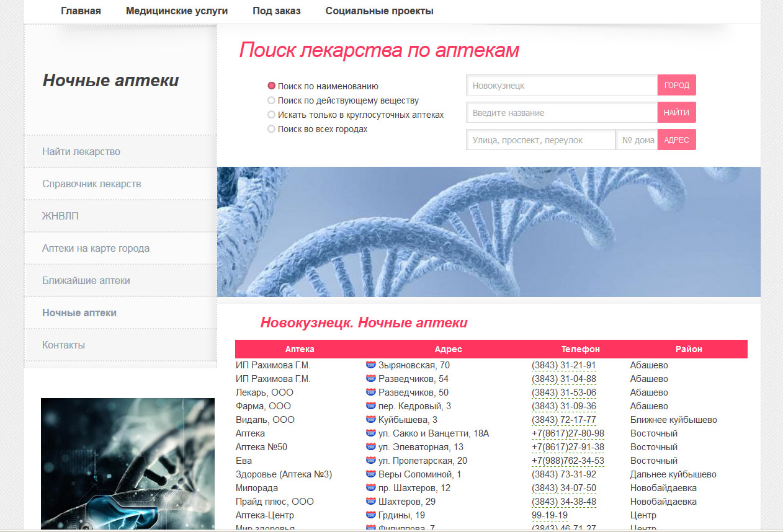Click the НАЙТИ search button

tap(677, 112)
